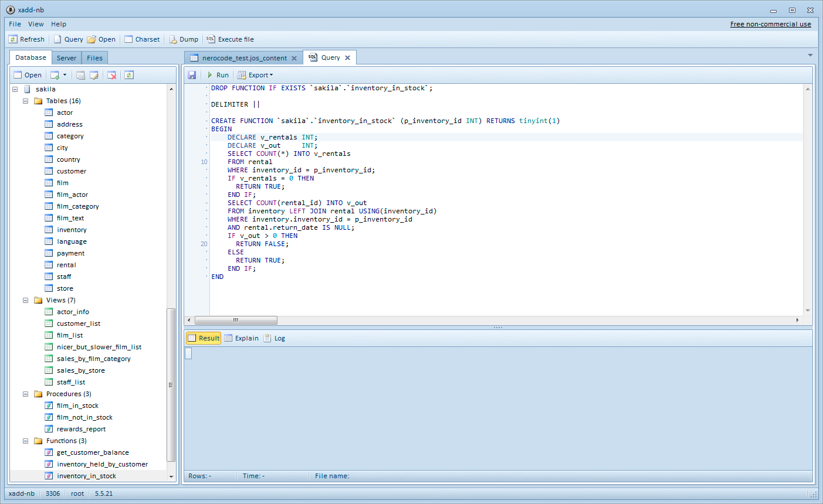Click the refresh tree icon in database panel
The image size is (823, 504).
point(129,75)
